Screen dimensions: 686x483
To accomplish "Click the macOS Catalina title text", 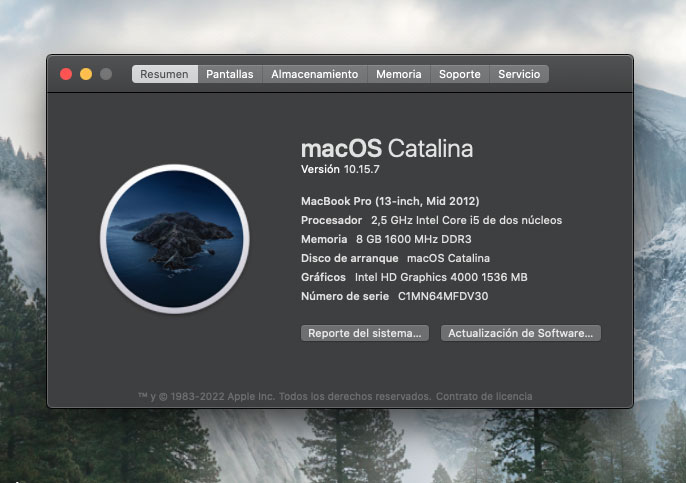I will tap(386, 148).
